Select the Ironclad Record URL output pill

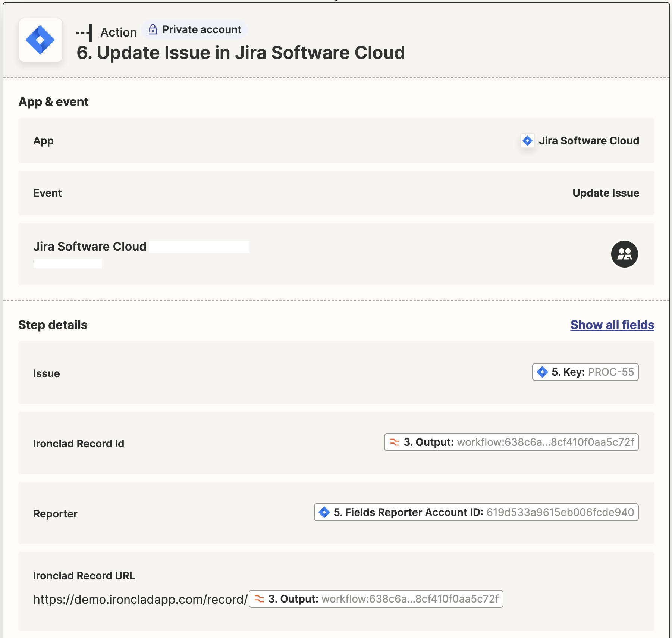[376, 599]
